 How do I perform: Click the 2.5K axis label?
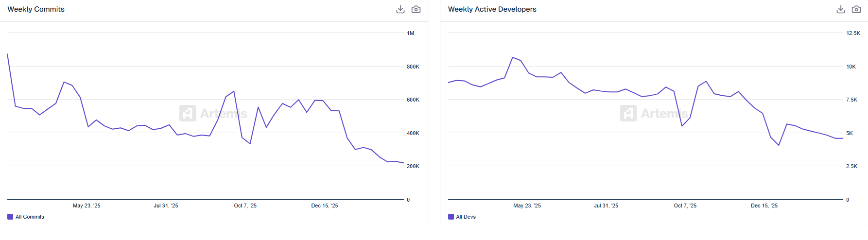click(852, 166)
